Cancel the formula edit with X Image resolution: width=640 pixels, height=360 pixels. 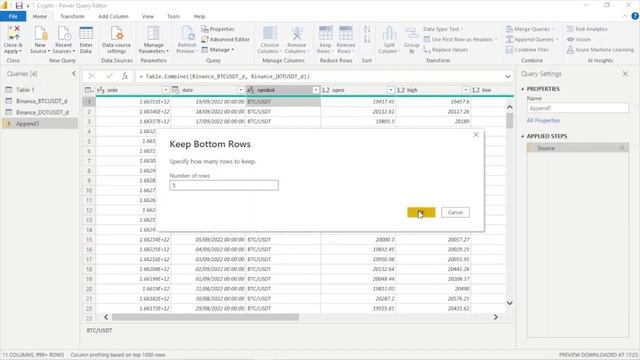pyautogui.click(x=92, y=76)
